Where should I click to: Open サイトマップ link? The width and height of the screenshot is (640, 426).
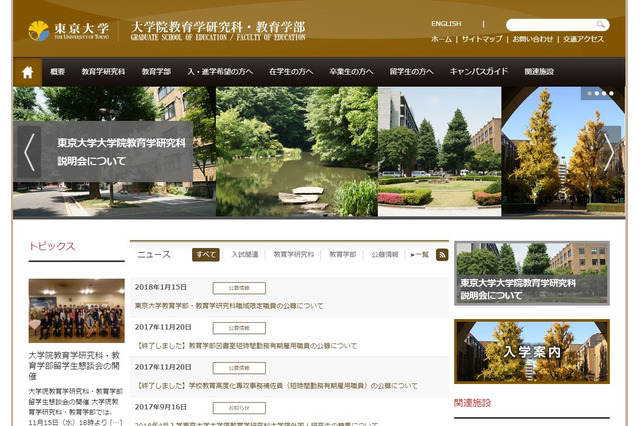[482, 39]
